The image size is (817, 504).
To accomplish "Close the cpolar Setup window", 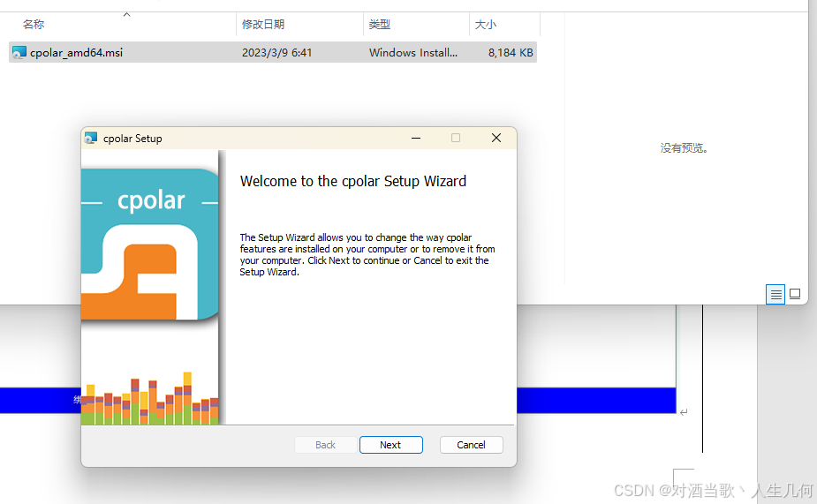I will 496,138.
